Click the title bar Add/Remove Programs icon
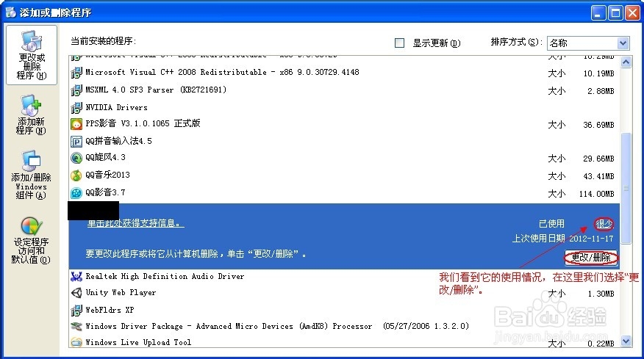644x359 pixels. pos(11,12)
